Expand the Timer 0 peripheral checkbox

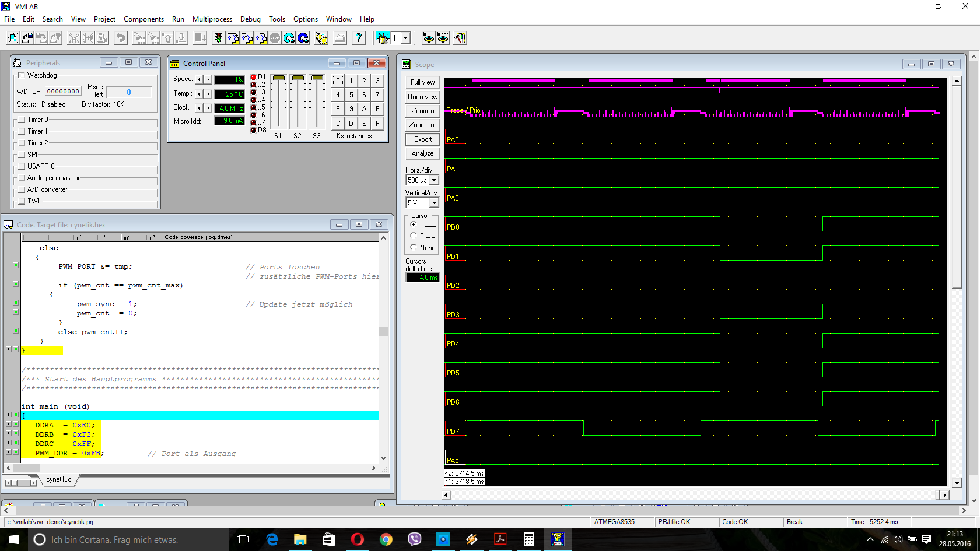(x=22, y=120)
